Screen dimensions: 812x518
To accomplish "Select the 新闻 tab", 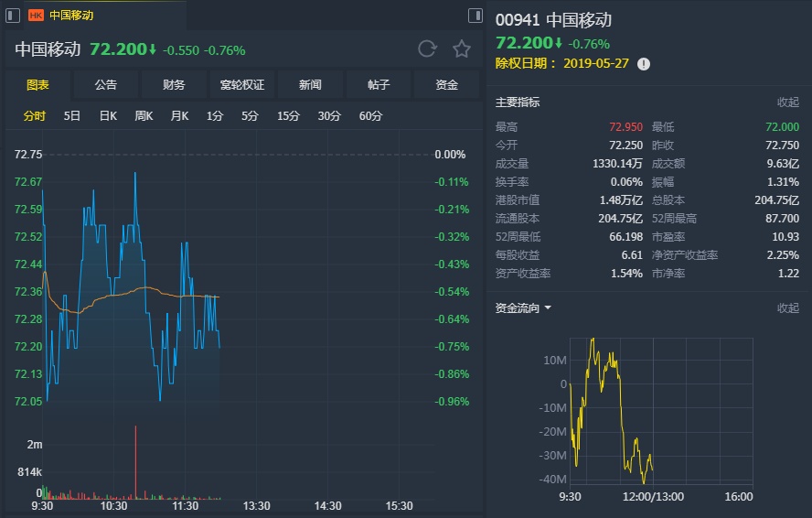I will pyautogui.click(x=310, y=85).
